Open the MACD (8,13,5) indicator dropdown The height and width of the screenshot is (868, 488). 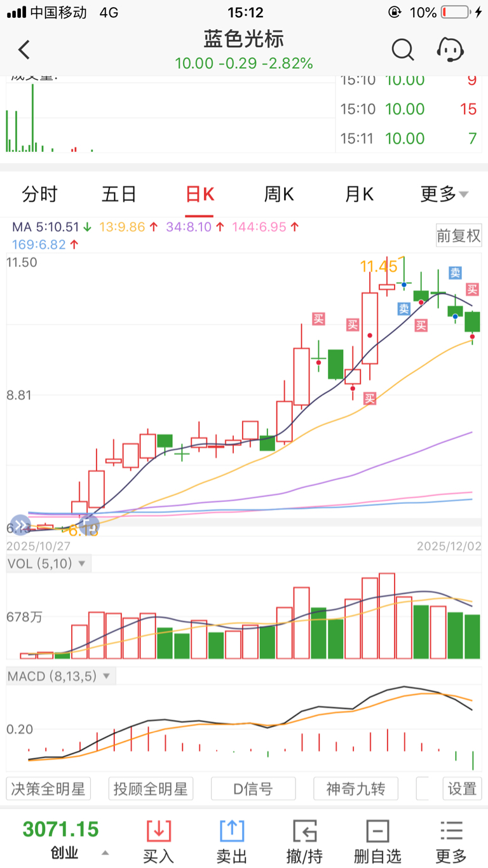(x=60, y=676)
